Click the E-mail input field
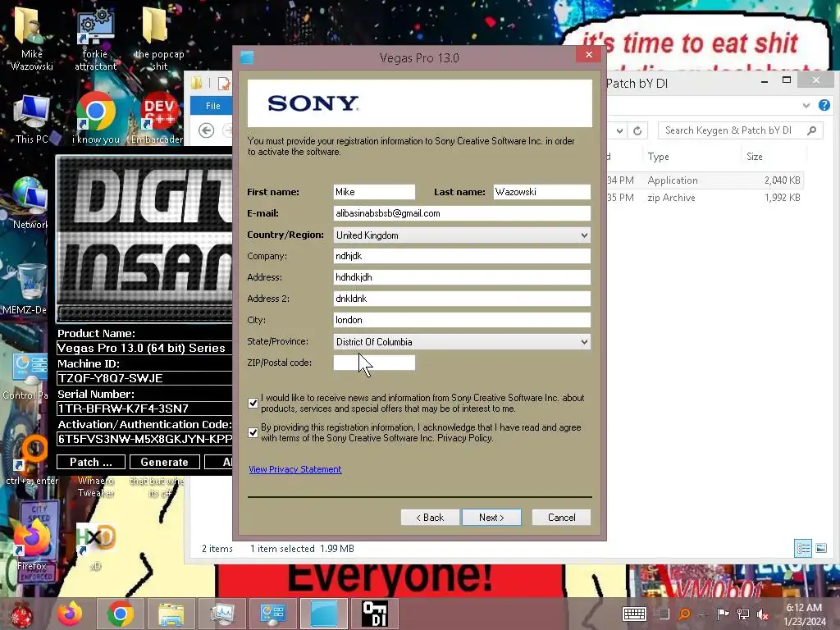 point(462,213)
